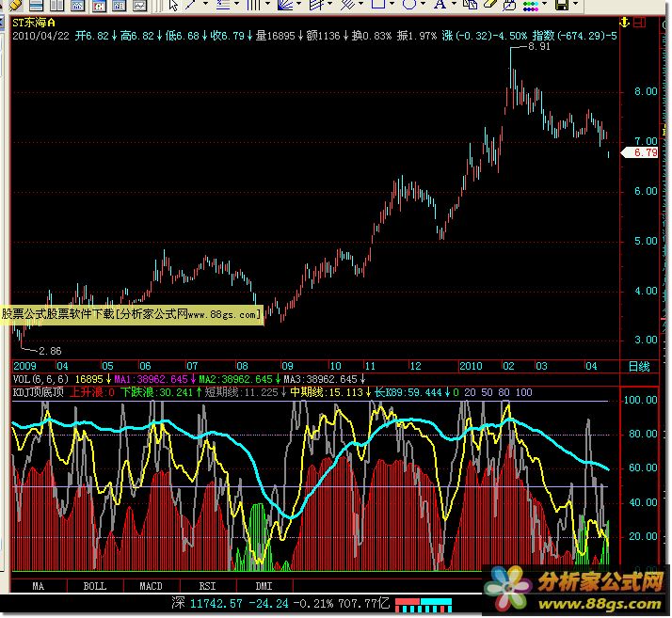Switch to the MACD indicator tab
This screenshot has height=618, width=672.
pyautogui.click(x=151, y=586)
